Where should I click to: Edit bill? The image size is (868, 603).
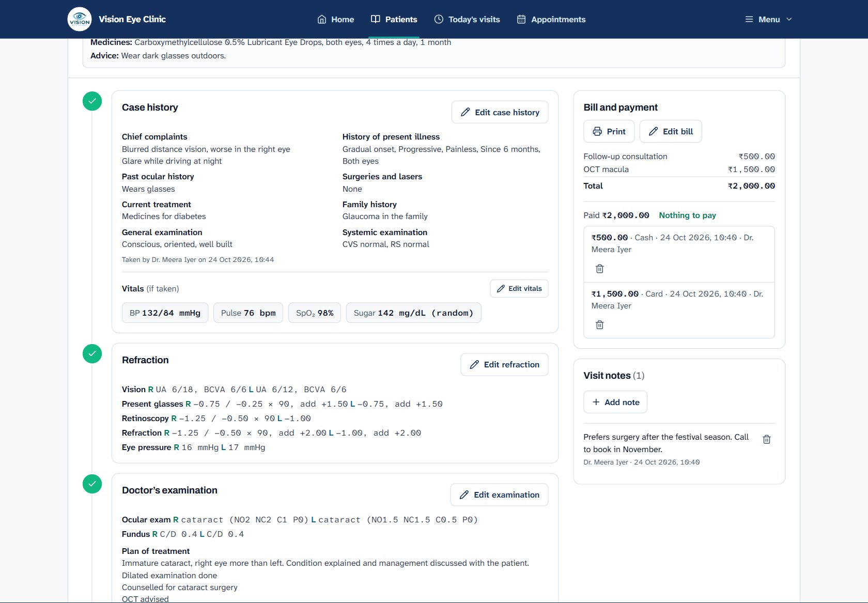(671, 131)
